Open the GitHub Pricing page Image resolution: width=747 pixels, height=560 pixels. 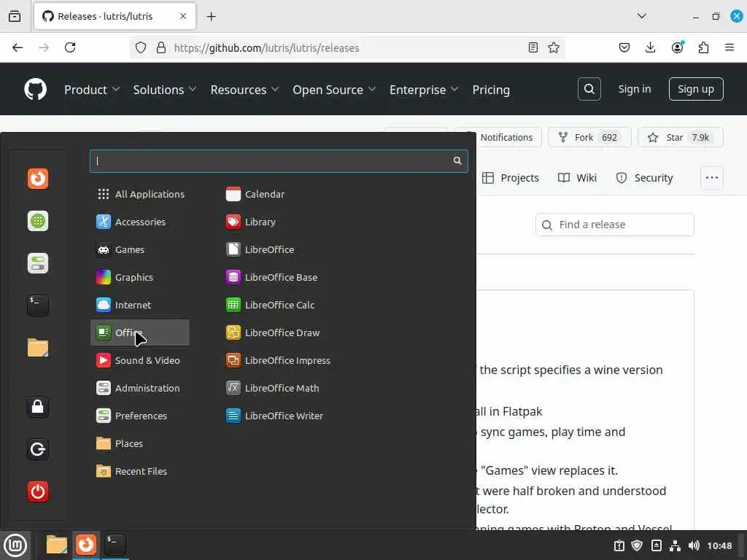click(491, 90)
